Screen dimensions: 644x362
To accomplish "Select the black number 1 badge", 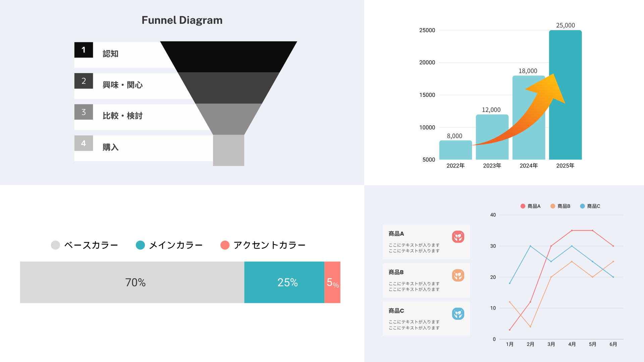I will pyautogui.click(x=84, y=50).
